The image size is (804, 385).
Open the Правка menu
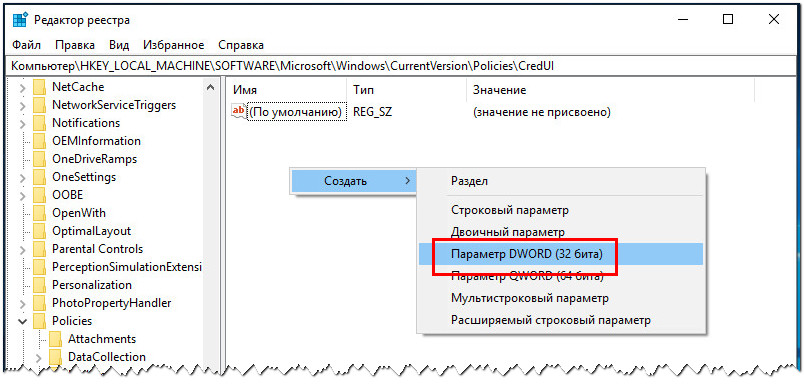coord(75,45)
